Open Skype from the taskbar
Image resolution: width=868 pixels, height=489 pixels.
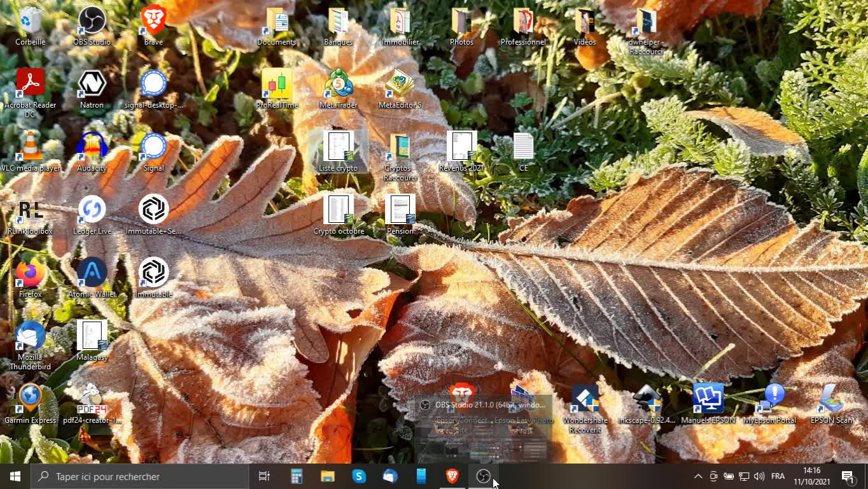(x=359, y=476)
